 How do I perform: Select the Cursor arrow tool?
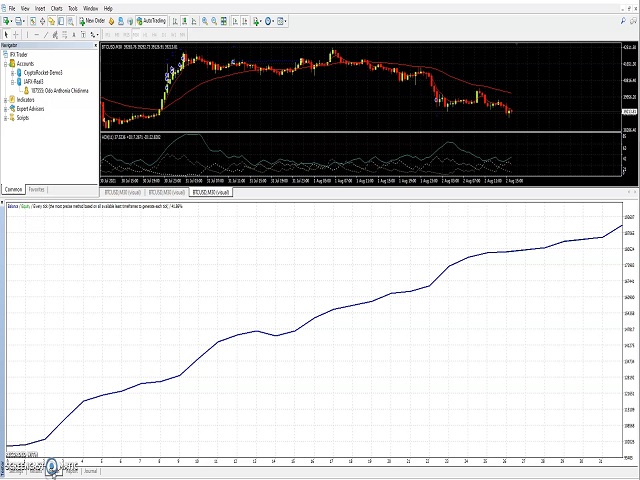[x=6, y=35]
